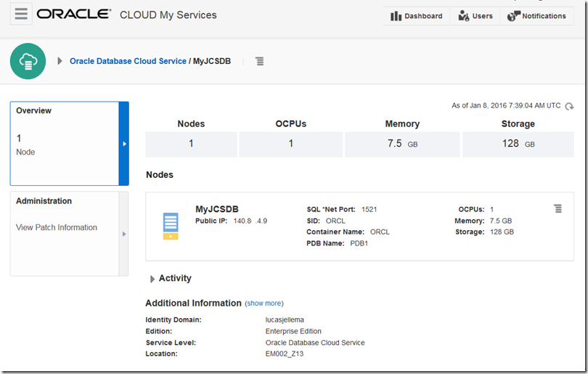Image resolution: width=588 pixels, height=374 pixels.
Task: Select the Overview tab
Action: 64,143
